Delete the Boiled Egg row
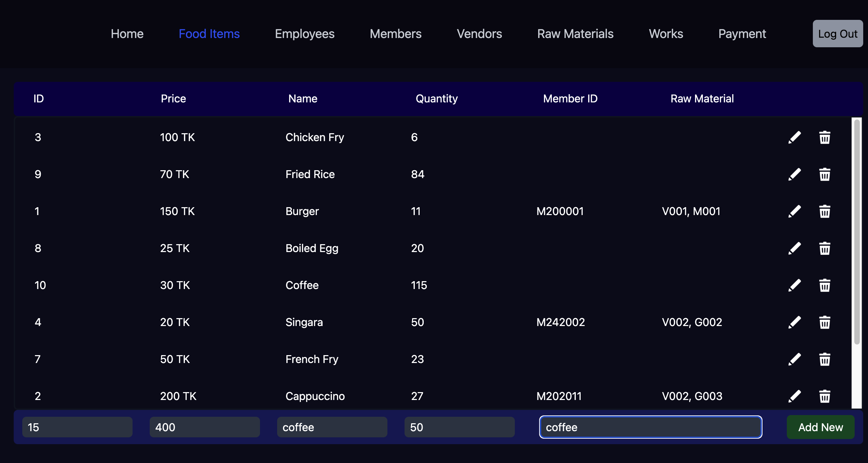The width and height of the screenshot is (868, 463). [824, 248]
